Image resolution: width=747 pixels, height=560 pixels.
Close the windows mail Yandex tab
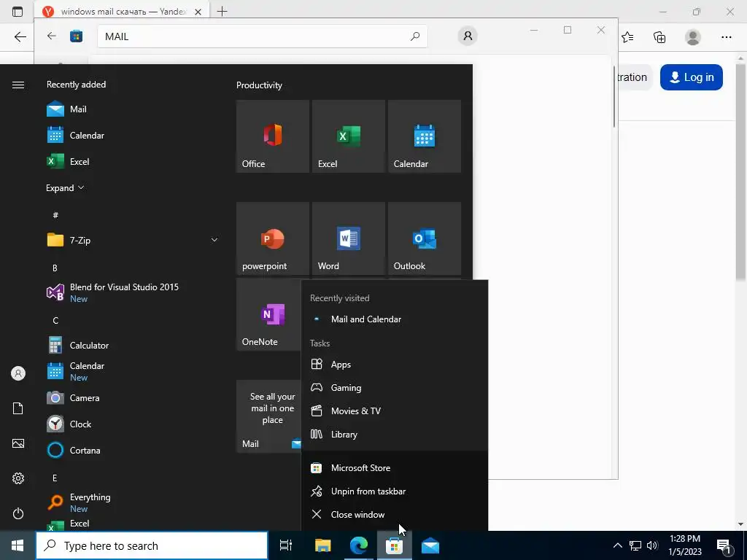pyautogui.click(x=198, y=12)
